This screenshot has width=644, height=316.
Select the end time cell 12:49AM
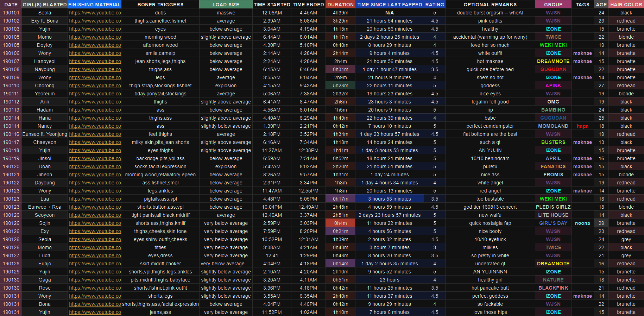(309, 207)
